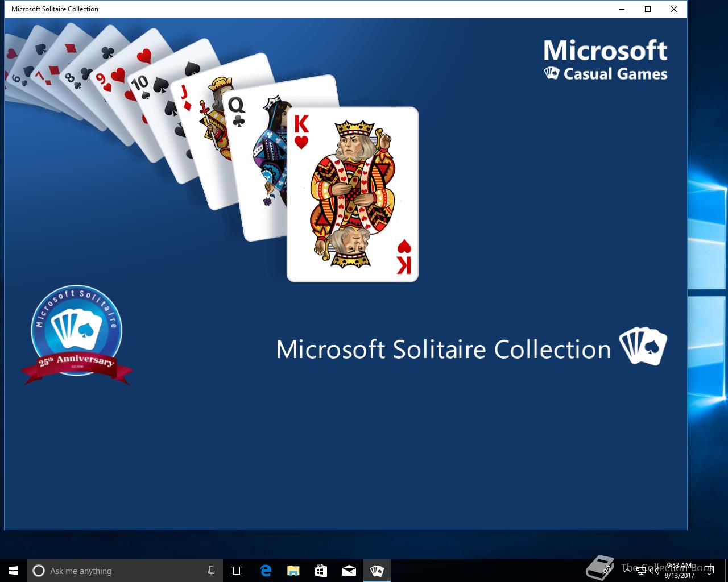Open the Action Center notifications icon
This screenshot has width=728, height=582.
pyautogui.click(x=709, y=570)
